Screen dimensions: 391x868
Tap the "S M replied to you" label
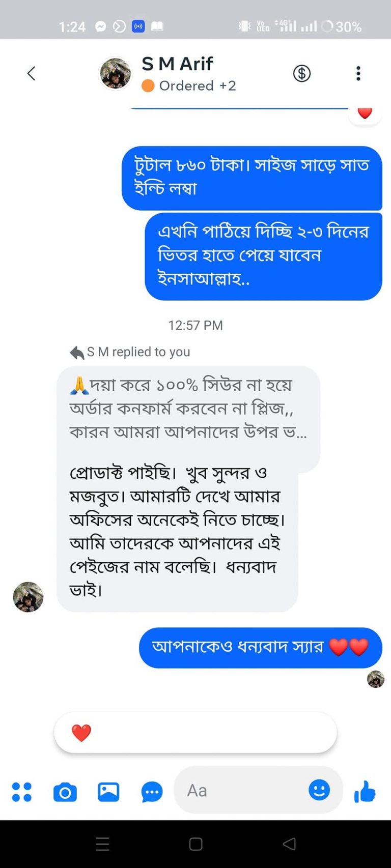130,352
